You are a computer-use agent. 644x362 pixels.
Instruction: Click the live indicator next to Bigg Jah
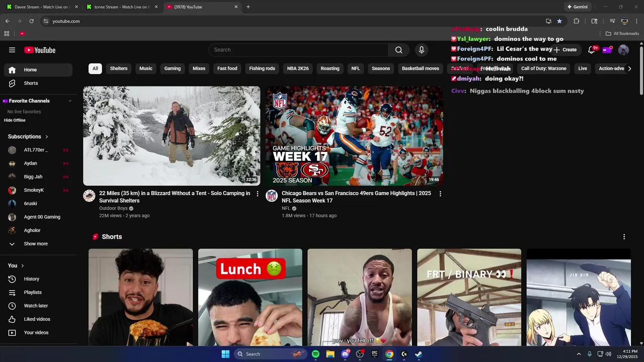[65, 177]
